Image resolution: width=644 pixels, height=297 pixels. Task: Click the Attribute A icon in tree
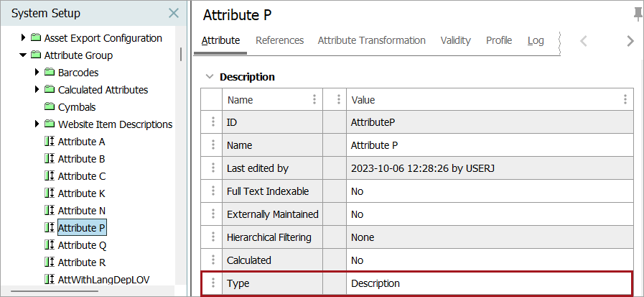point(50,142)
